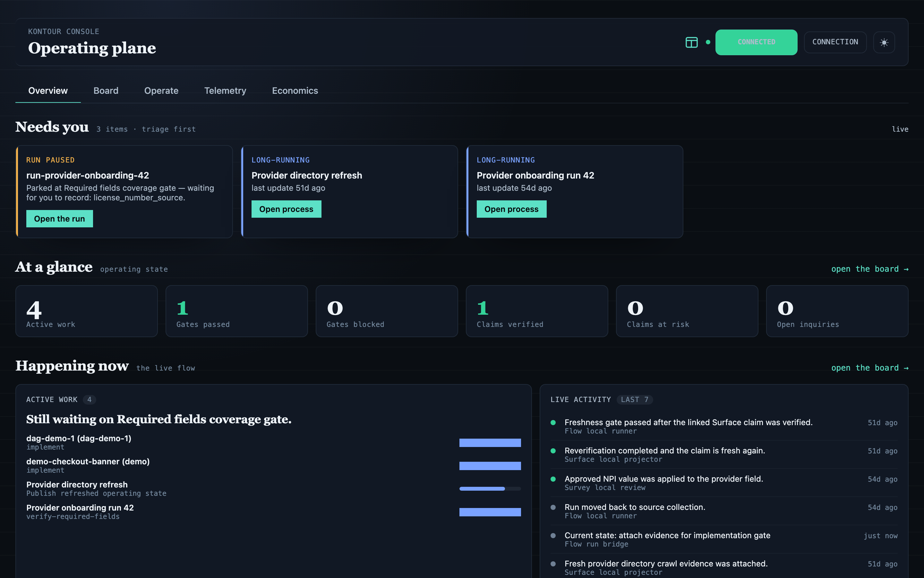Switch to the Board tab
Image resolution: width=924 pixels, height=578 pixels.
point(106,91)
